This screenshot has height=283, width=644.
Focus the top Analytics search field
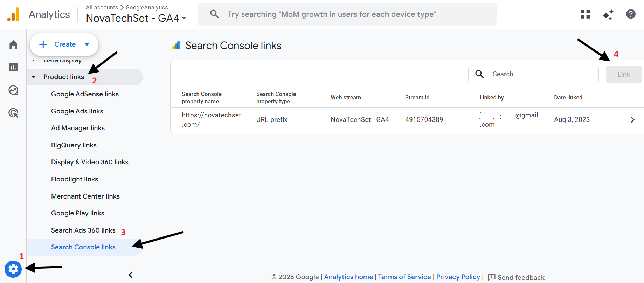(347, 14)
